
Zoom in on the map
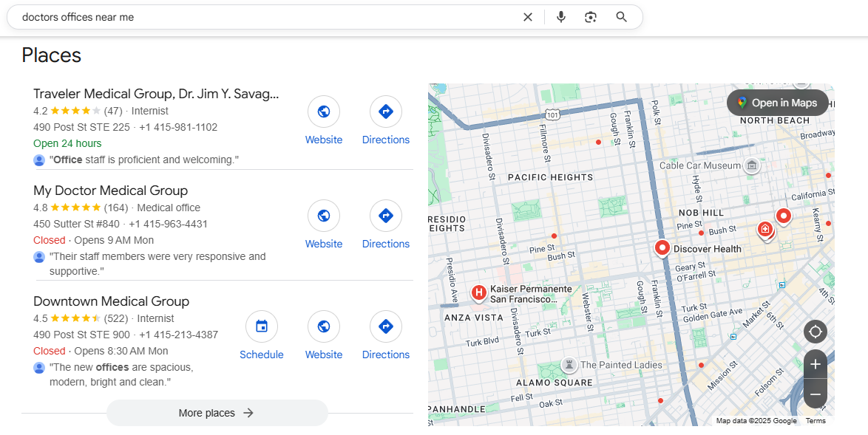point(815,364)
